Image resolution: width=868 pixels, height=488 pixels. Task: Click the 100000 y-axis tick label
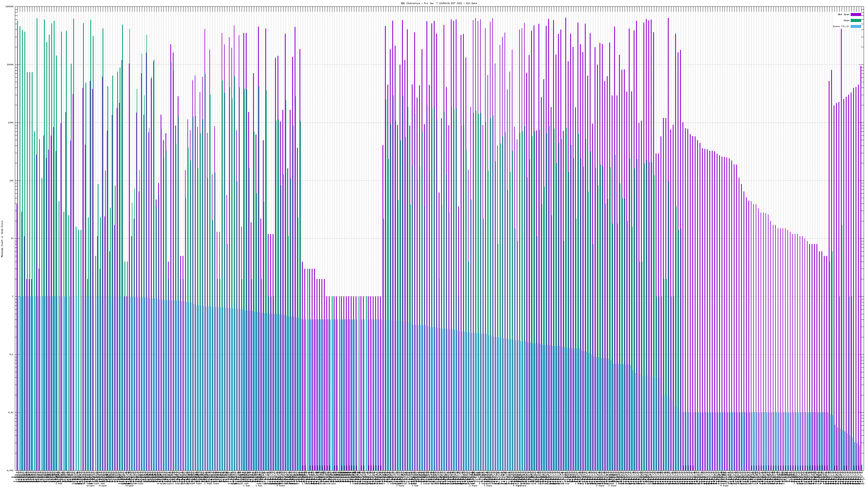[x=10, y=7]
